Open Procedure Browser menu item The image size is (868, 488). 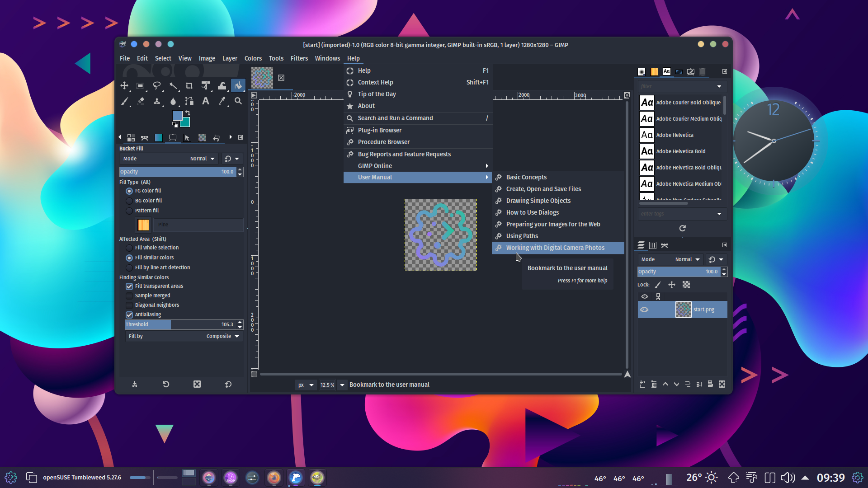[x=418, y=142]
